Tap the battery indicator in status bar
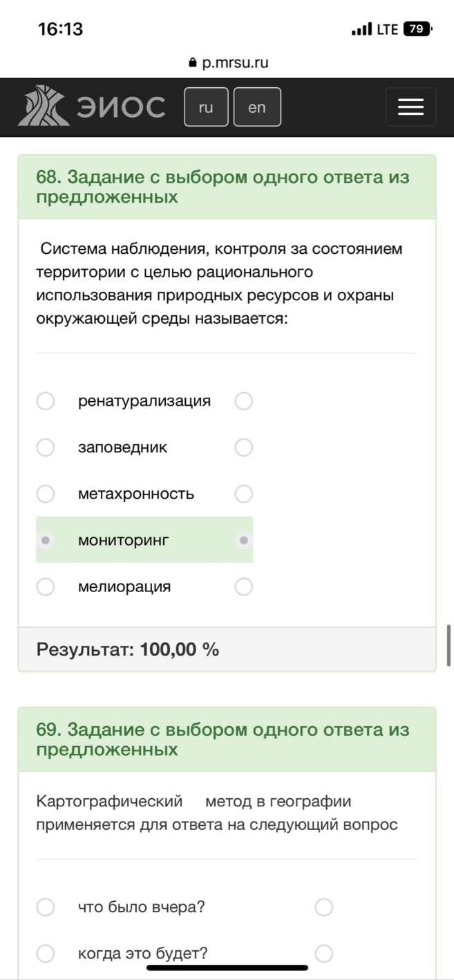454x980 pixels. pos(417,29)
